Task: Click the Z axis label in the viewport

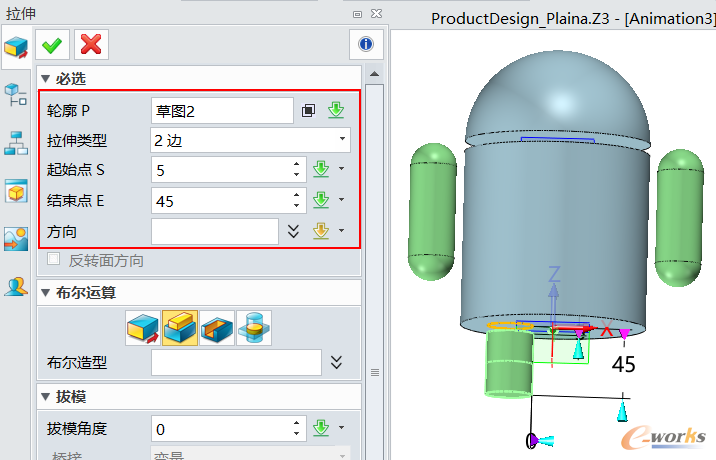Action: point(554,274)
